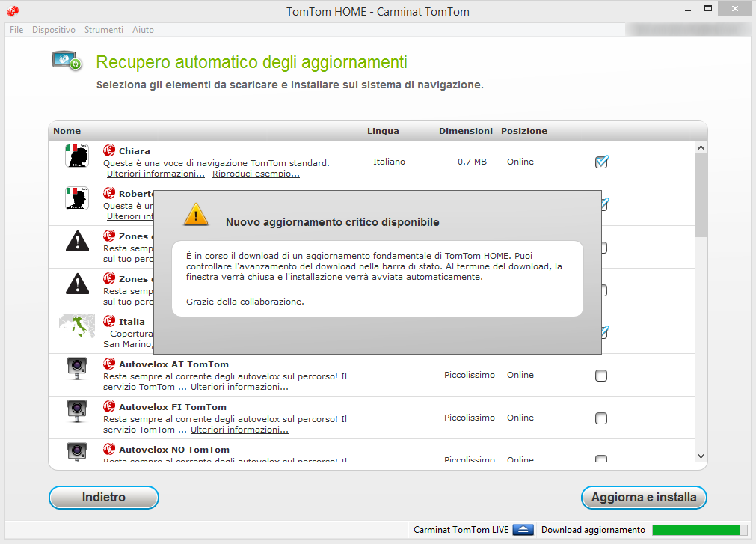Open the Strumenti menu
The image size is (756, 544).
[x=104, y=30]
